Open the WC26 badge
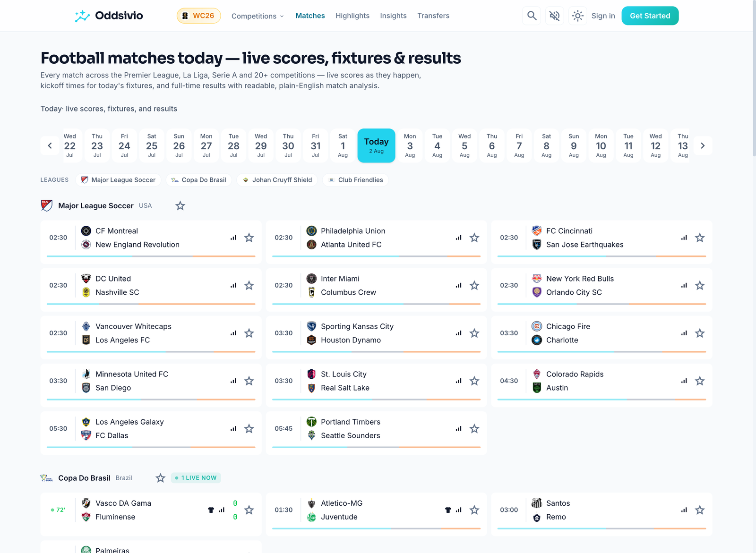Image resolution: width=756 pixels, height=553 pixels. point(198,16)
